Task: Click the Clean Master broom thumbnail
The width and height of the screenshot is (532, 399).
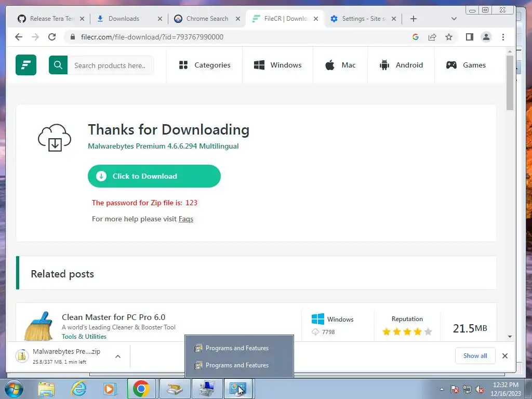Action: pyautogui.click(x=38, y=326)
